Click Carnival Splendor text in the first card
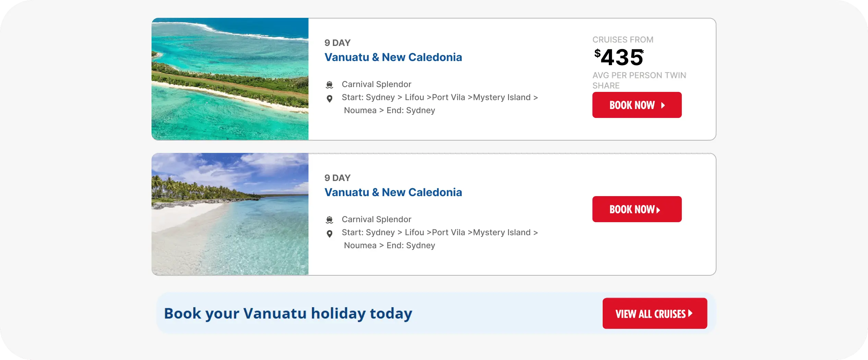Viewport: 868px width, 360px height. pos(376,84)
